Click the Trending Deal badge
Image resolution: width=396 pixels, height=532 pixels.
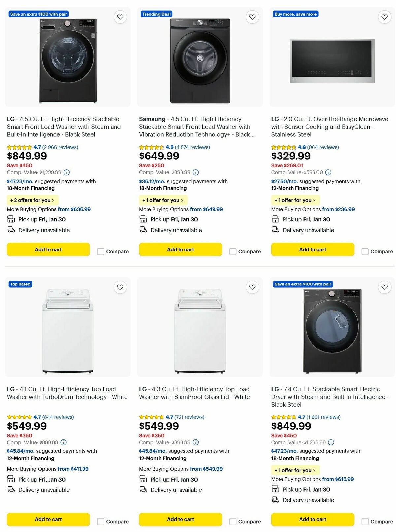pos(156,14)
